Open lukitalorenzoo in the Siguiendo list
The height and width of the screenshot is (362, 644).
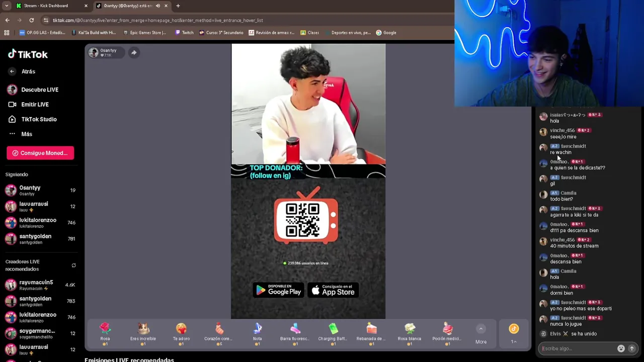click(39, 223)
